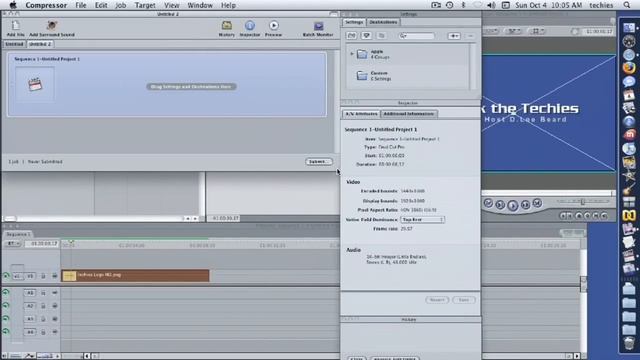Click the timeline vertical scrollbar thumb
This screenshot has width=640, height=360.
click(x=584, y=284)
